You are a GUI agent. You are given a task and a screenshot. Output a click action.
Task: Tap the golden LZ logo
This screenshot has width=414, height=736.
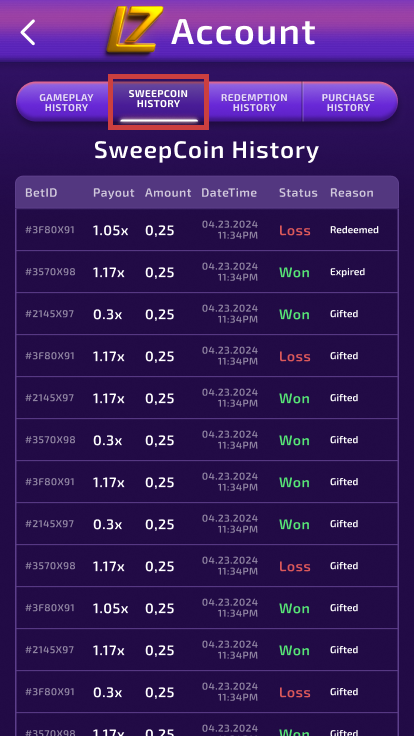point(135,30)
